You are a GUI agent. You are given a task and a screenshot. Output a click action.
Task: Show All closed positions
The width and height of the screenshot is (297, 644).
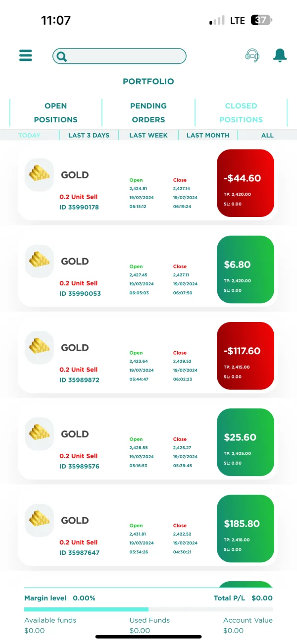coord(267,135)
